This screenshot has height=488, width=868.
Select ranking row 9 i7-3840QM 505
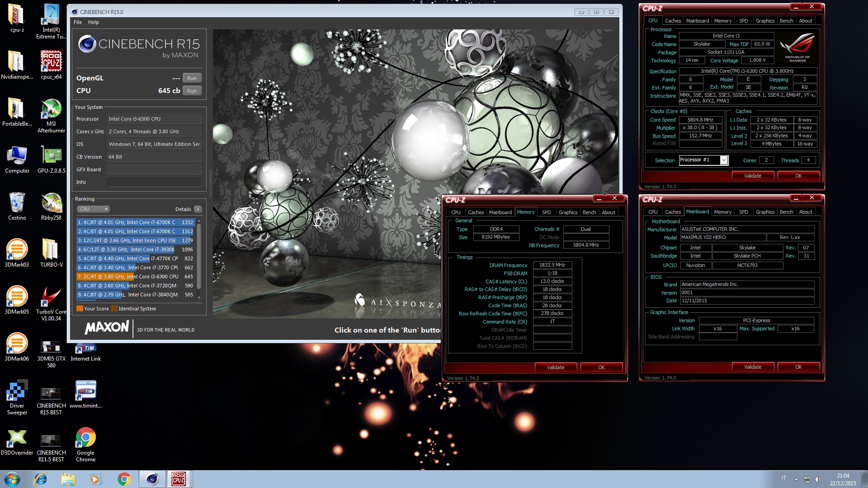click(x=135, y=295)
